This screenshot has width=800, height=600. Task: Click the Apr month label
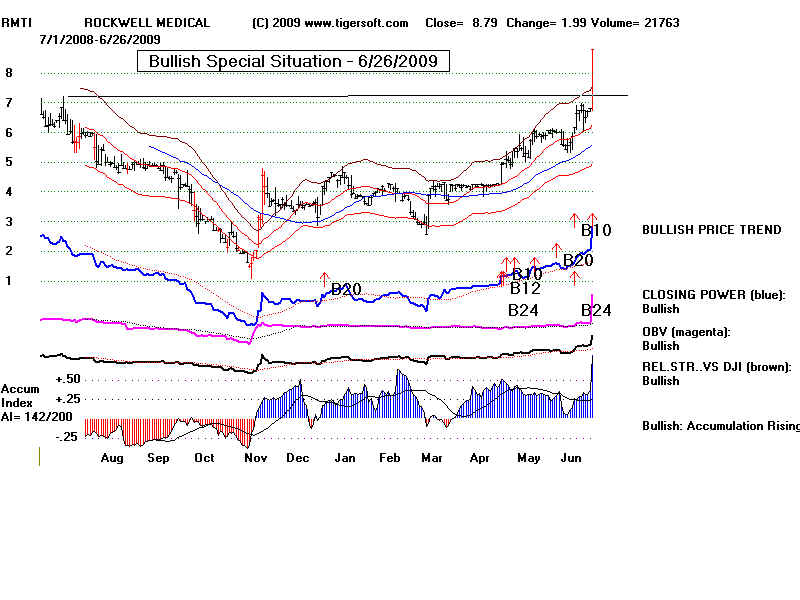pyautogui.click(x=480, y=458)
